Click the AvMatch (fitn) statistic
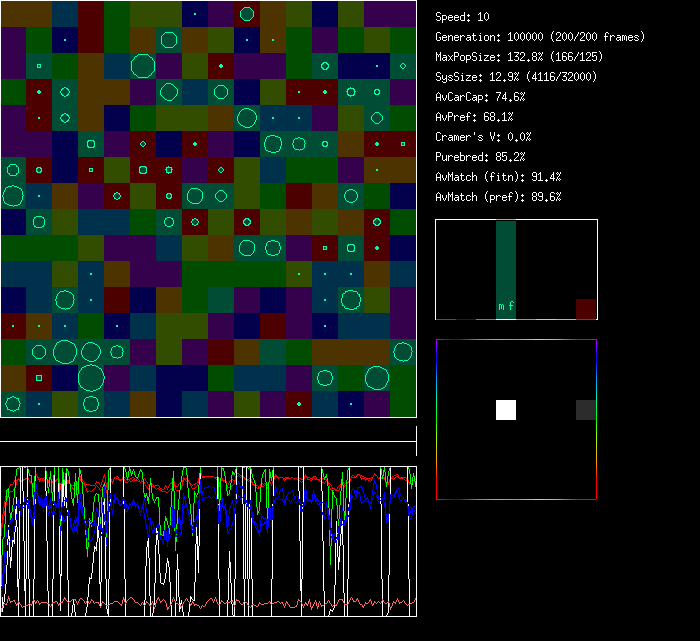This screenshot has width=700, height=641. pyautogui.click(x=499, y=177)
